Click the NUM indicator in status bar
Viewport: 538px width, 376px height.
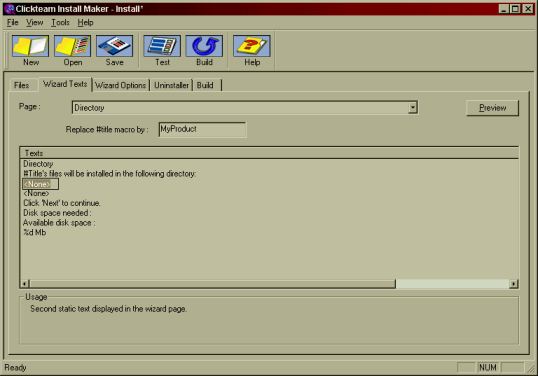click(488, 367)
